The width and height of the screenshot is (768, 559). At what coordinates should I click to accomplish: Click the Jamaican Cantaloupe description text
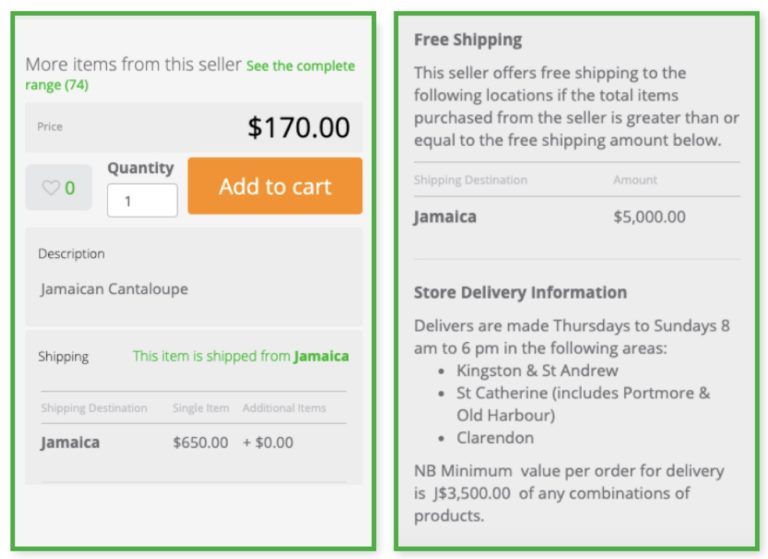114,289
